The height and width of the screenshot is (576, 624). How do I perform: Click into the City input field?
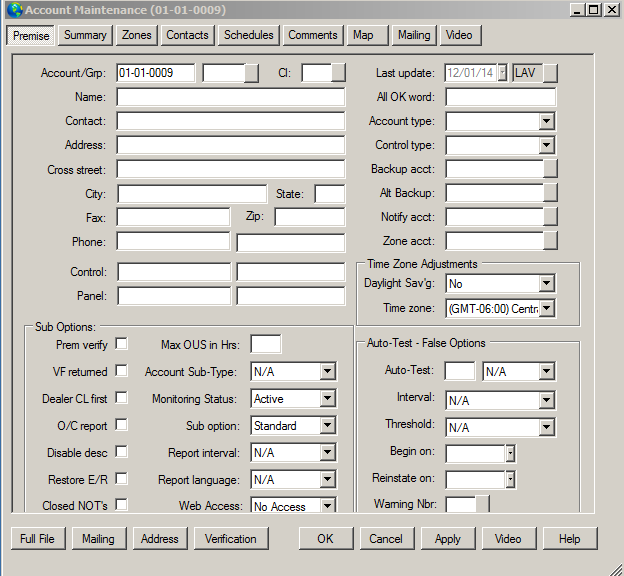(192, 194)
